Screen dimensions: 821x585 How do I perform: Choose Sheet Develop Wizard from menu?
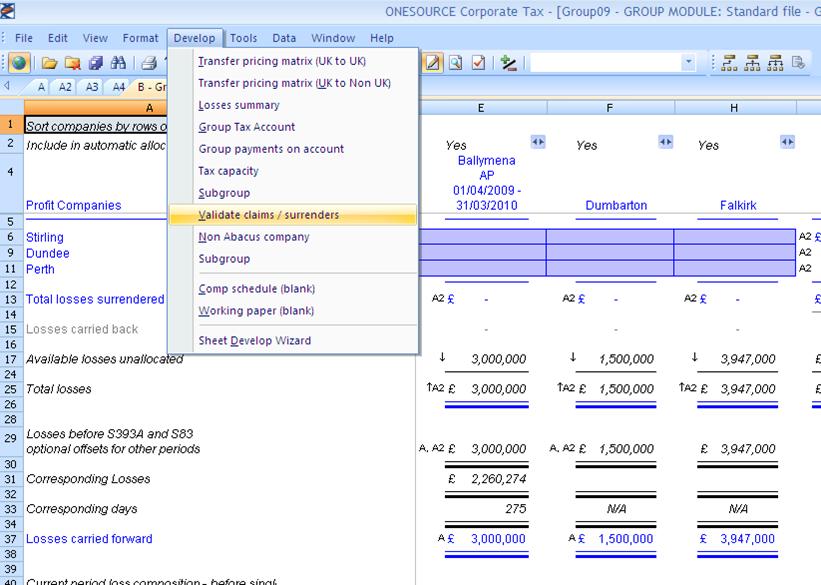point(254,341)
